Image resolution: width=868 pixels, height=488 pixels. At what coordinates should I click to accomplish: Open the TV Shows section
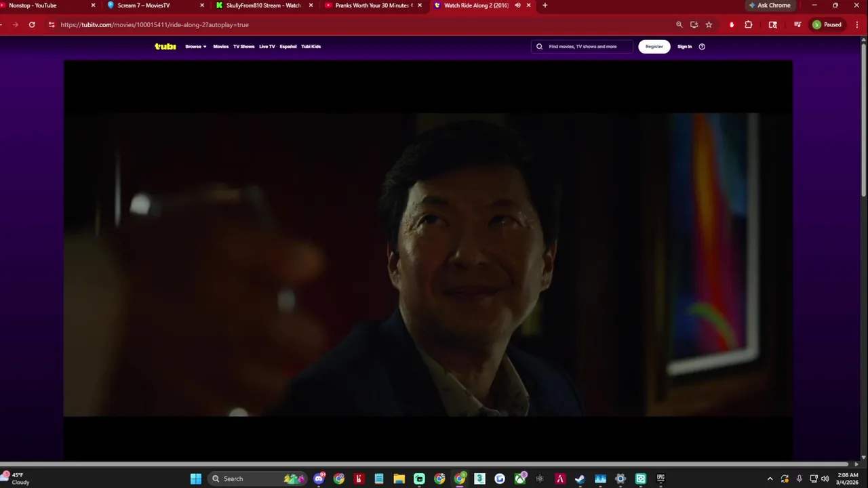pyautogui.click(x=243, y=47)
